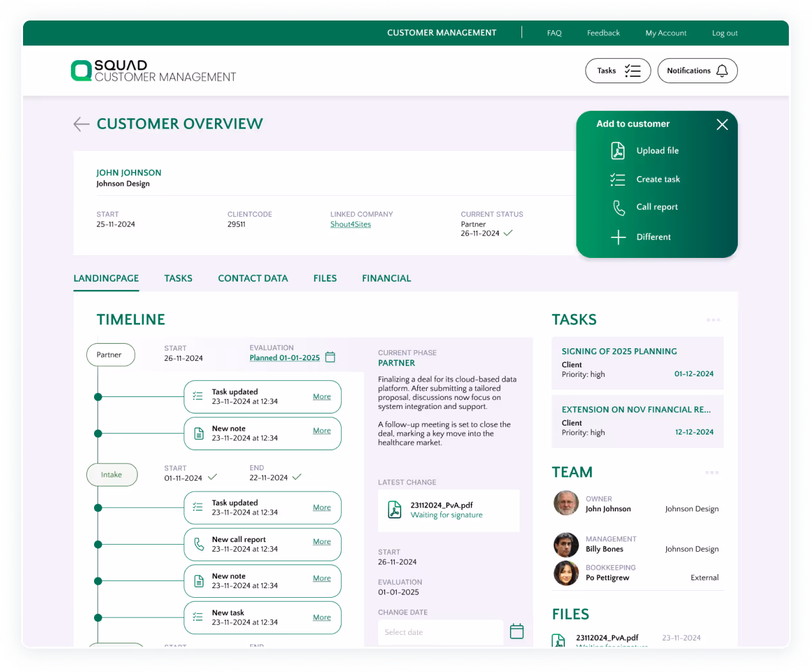
Task: Open the Shout4Sites linked company
Action: 351,224
